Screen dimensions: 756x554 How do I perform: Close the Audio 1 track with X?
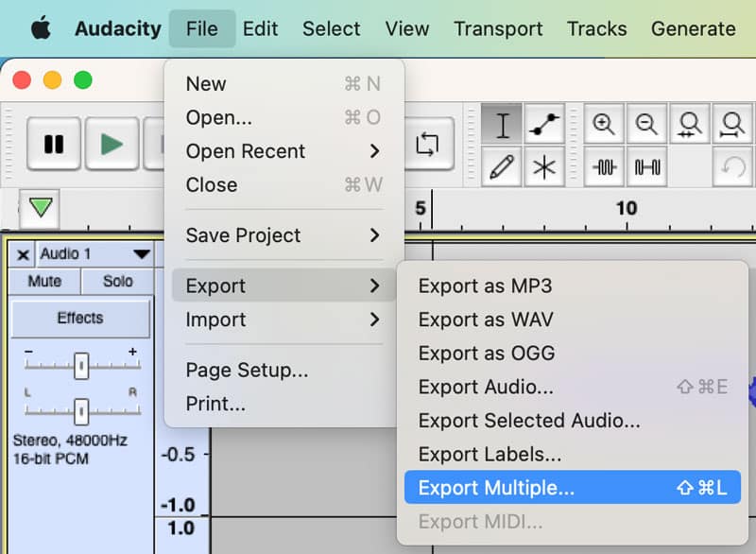tap(23, 254)
